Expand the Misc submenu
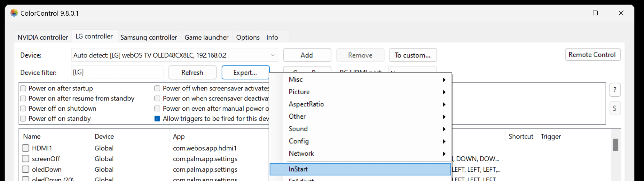Image resolution: width=644 pixels, height=181 pixels. (x=361, y=80)
